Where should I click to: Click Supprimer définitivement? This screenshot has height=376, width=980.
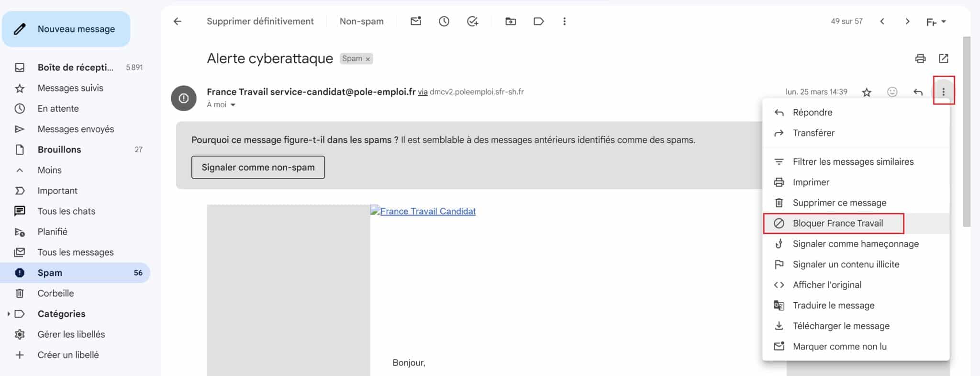(x=260, y=22)
